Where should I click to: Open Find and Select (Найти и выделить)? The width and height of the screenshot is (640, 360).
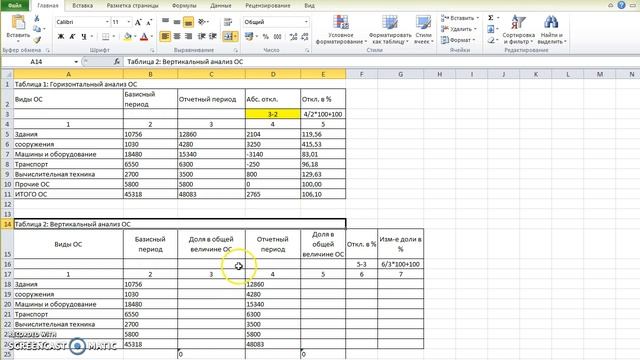pyautogui.click(x=551, y=30)
